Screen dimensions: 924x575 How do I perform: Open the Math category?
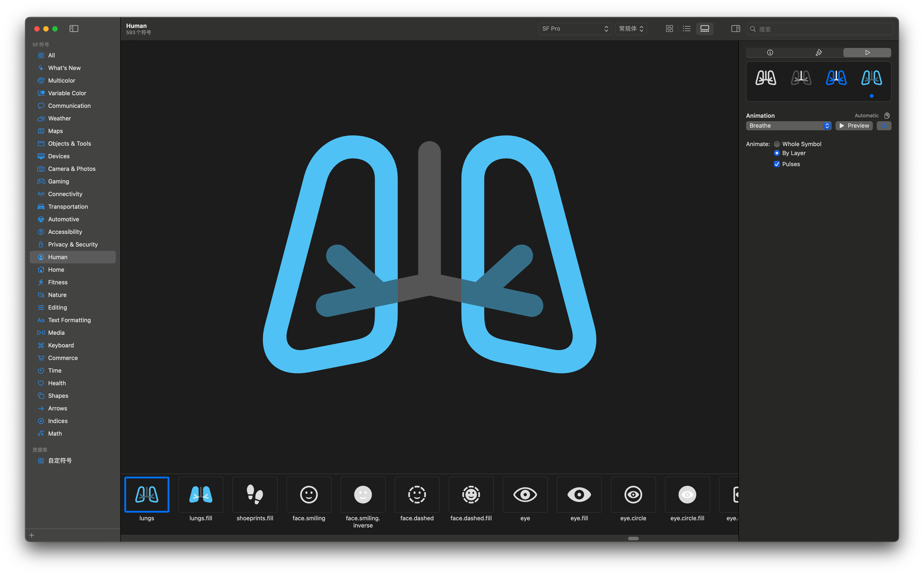pyautogui.click(x=72, y=434)
